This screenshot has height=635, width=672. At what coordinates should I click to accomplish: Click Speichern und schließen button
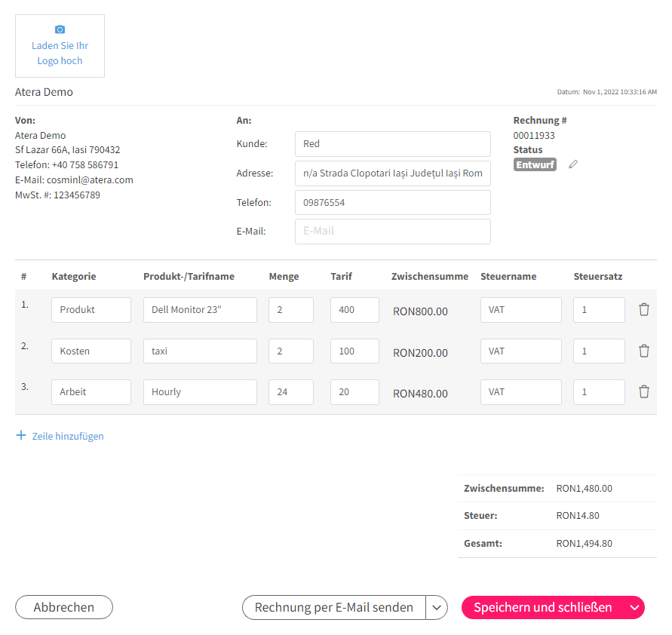coord(543,607)
